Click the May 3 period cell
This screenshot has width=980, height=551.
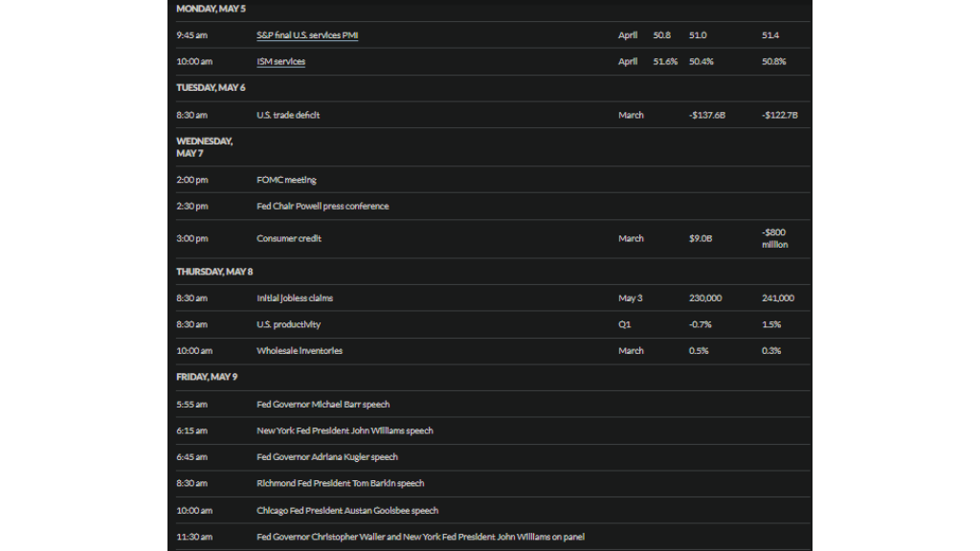point(630,298)
